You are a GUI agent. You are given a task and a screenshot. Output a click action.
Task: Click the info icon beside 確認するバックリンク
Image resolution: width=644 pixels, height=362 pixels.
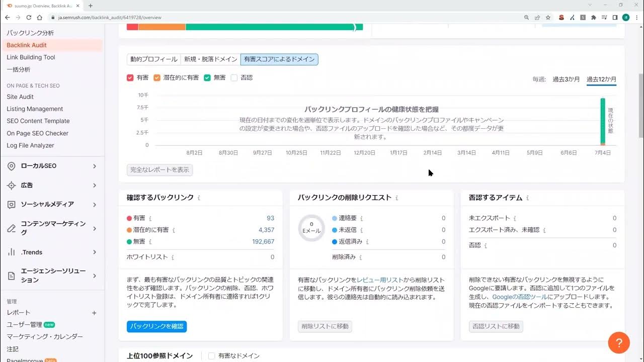click(199, 198)
